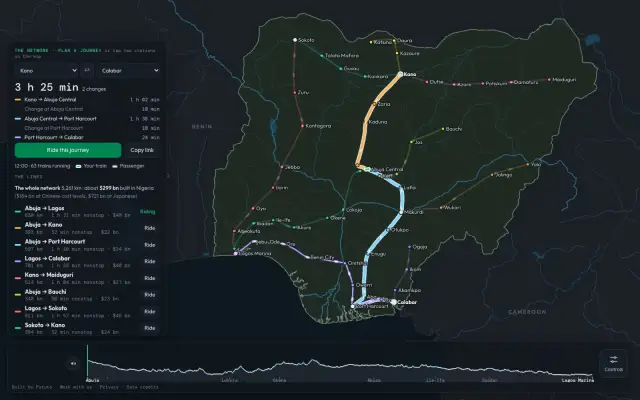
Task: Click the Kontagora station marker
Action: [302, 126]
